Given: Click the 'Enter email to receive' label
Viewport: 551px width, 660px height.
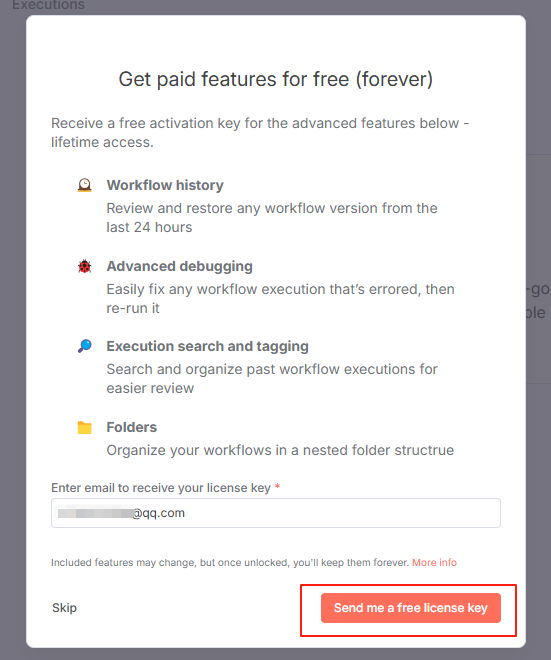Looking at the screenshot, I should click(x=161, y=488).
